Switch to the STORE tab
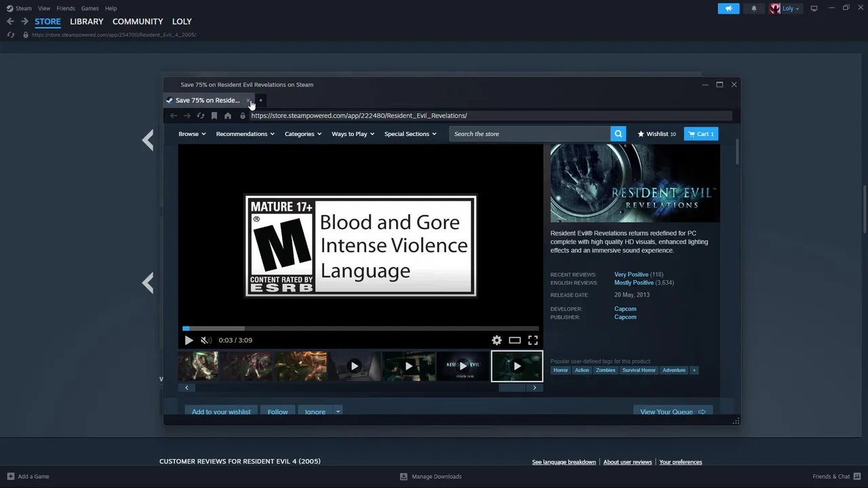Screen dimensions: 868x488 (x=47, y=22)
